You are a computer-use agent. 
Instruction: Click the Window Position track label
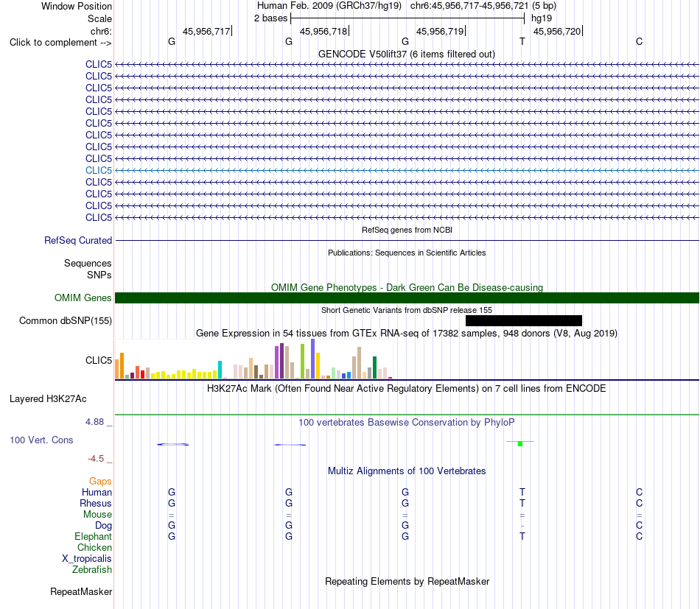coord(77,6)
